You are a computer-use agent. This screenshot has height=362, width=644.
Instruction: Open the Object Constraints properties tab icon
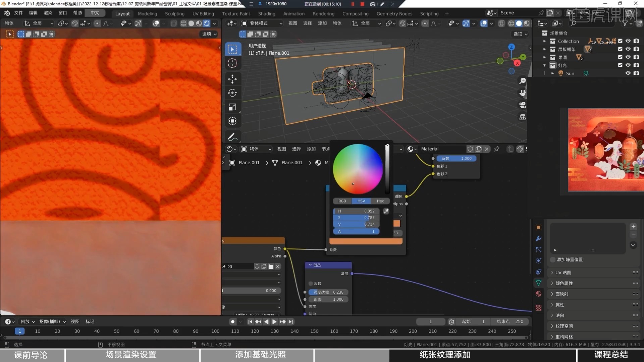[x=538, y=272]
